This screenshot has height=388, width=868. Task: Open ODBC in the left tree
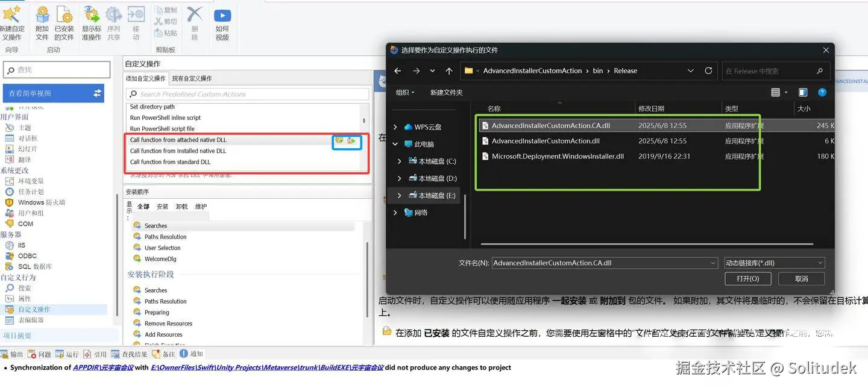pyautogui.click(x=27, y=256)
